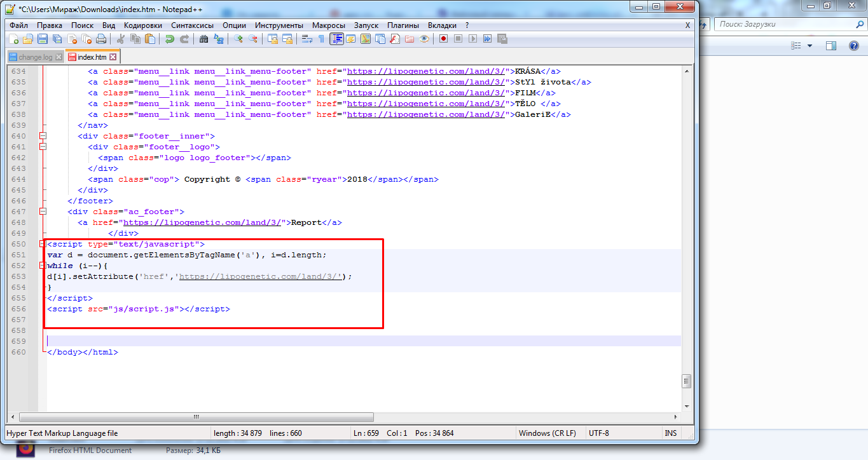Viewport: 868px width, 460px height.
Task: Click the KRÁSA link URL on line 634
Action: tap(425, 71)
